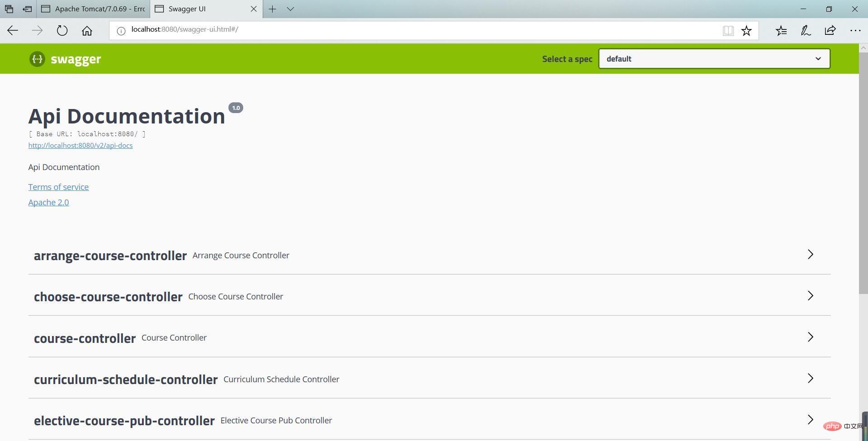Click the Swagger logo icon
The height and width of the screenshot is (441, 868).
tap(37, 59)
